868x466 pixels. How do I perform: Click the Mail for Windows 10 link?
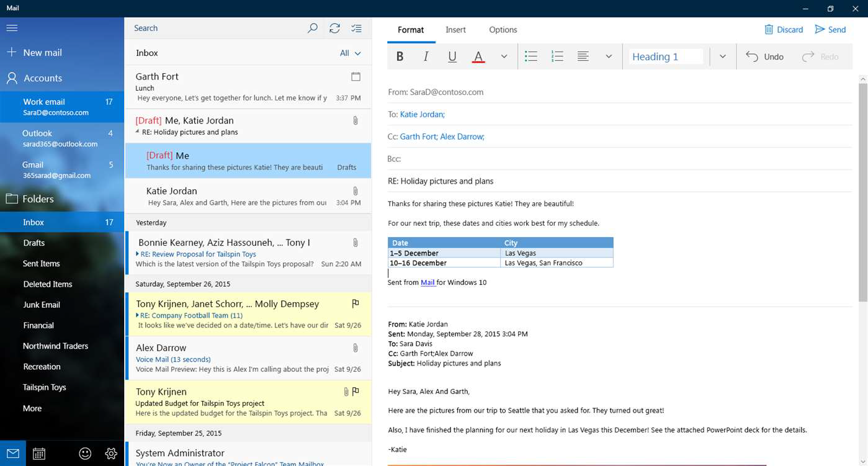(427, 282)
